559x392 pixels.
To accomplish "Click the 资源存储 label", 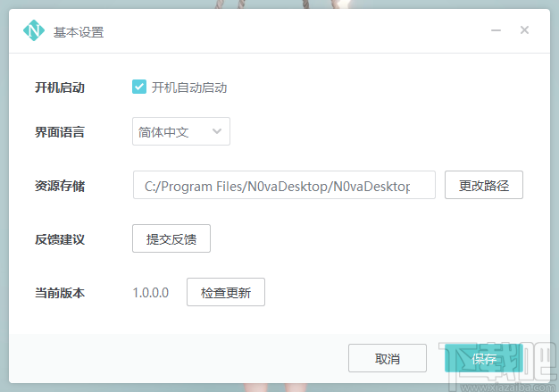I will pyautogui.click(x=60, y=186).
